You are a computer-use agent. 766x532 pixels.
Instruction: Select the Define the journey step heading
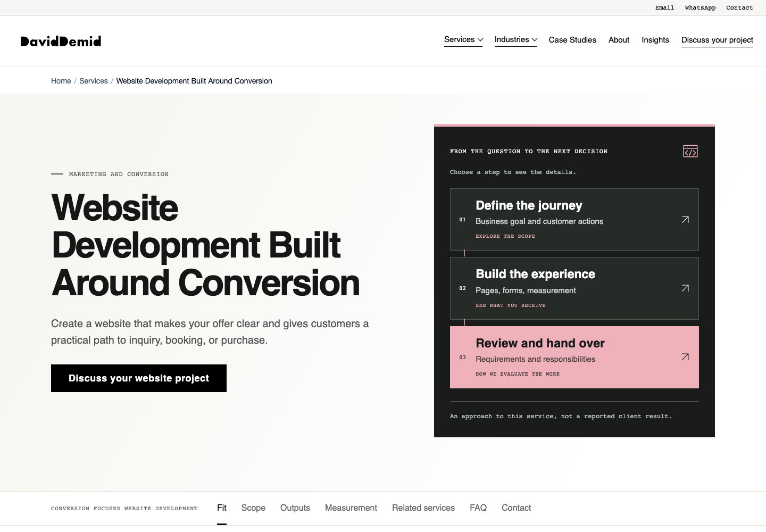click(529, 205)
